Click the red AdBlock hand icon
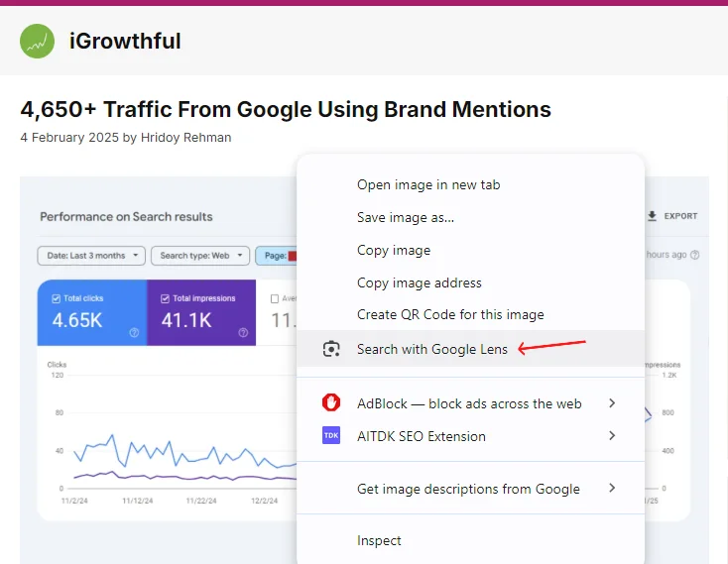 331,402
